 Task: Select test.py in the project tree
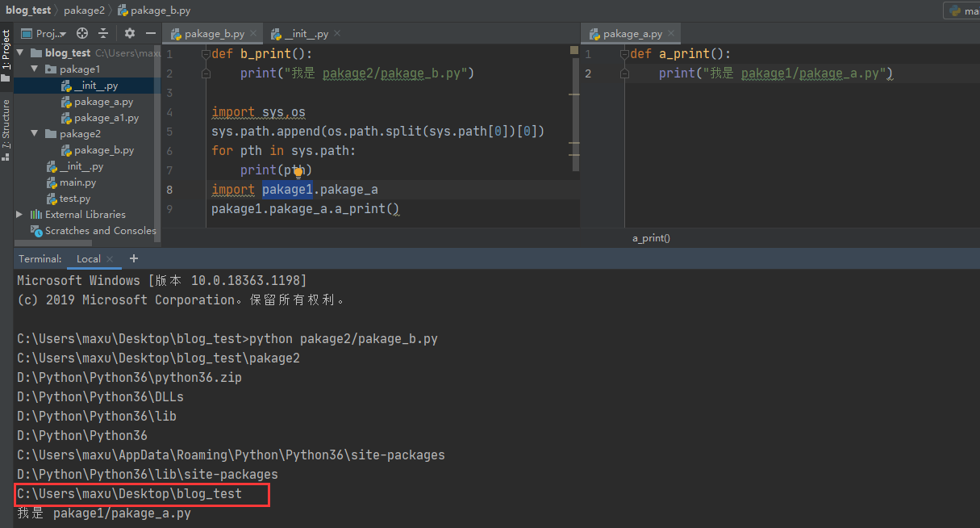(68, 199)
